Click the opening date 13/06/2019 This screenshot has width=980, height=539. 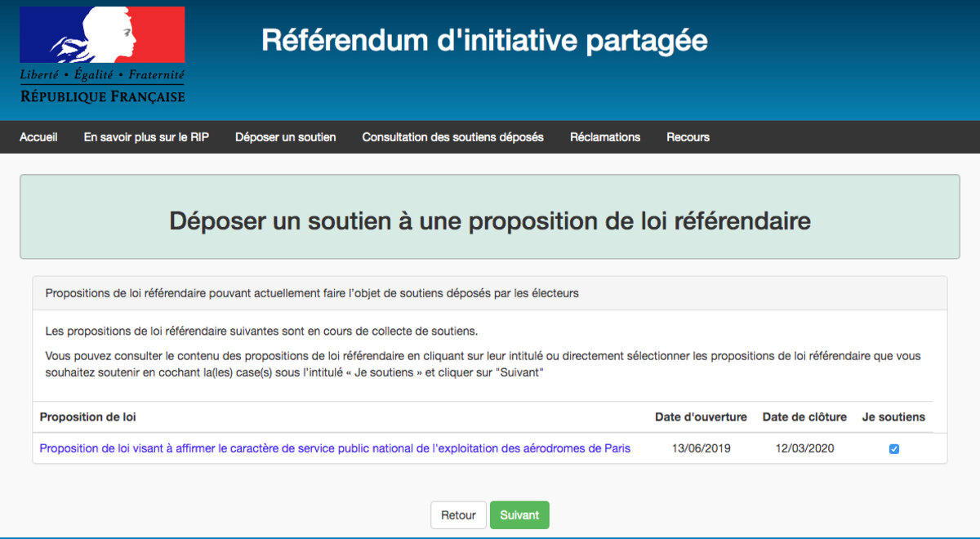pos(701,448)
